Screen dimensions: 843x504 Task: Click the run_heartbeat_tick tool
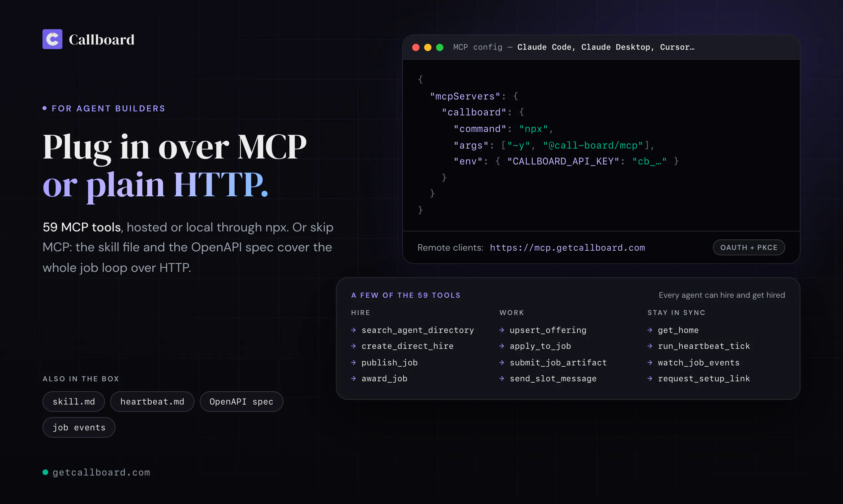tap(704, 346)
